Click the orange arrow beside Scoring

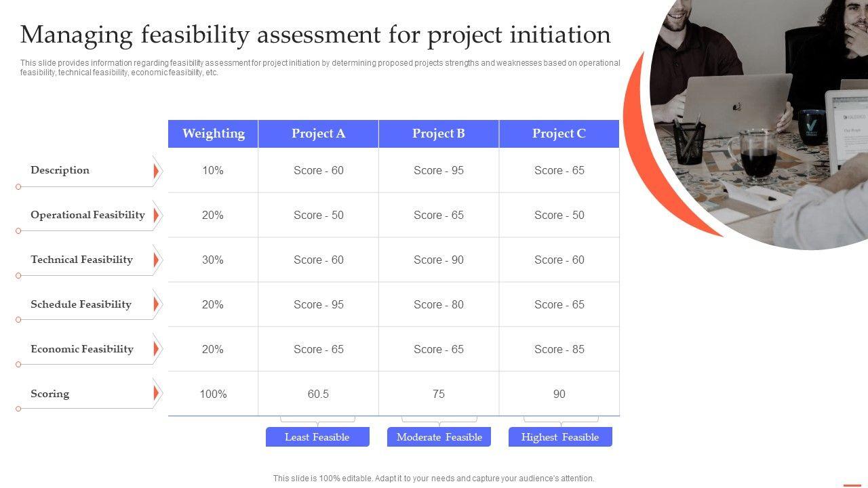coord(156,394)
